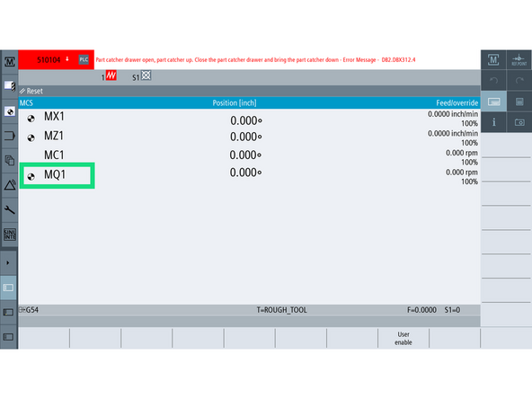Click the Feed/override column header

tap(457, 103)
